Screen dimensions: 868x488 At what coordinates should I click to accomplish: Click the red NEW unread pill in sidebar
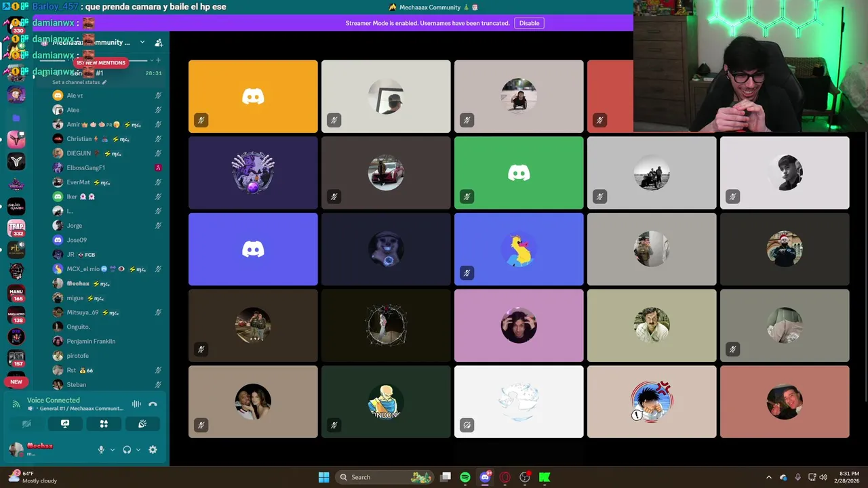click(x=16, y=382)
